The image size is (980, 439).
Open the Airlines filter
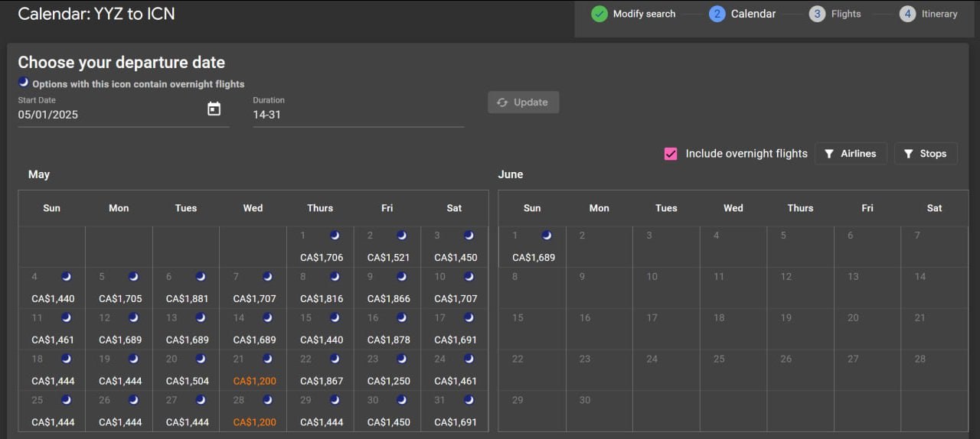point(851,154)
